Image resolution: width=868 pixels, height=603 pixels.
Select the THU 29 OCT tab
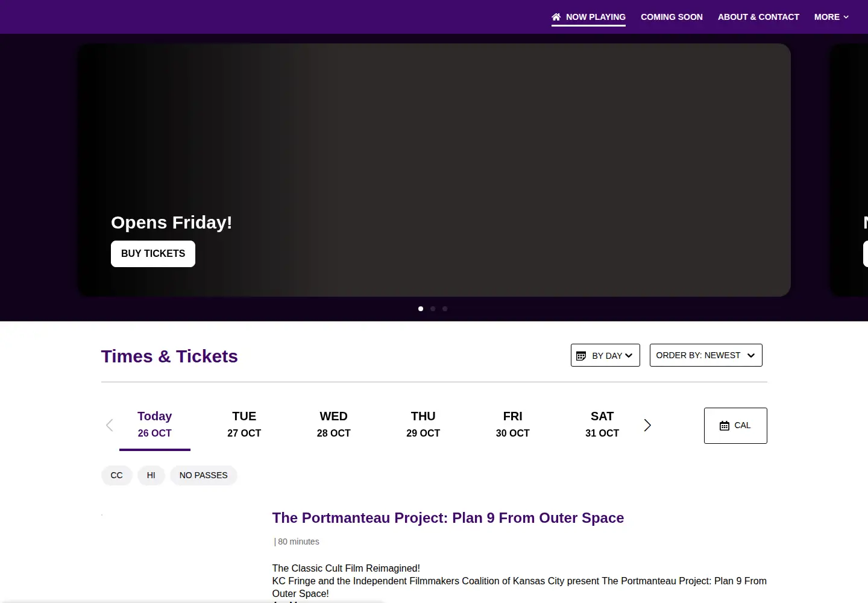click(x=423, y=425)
